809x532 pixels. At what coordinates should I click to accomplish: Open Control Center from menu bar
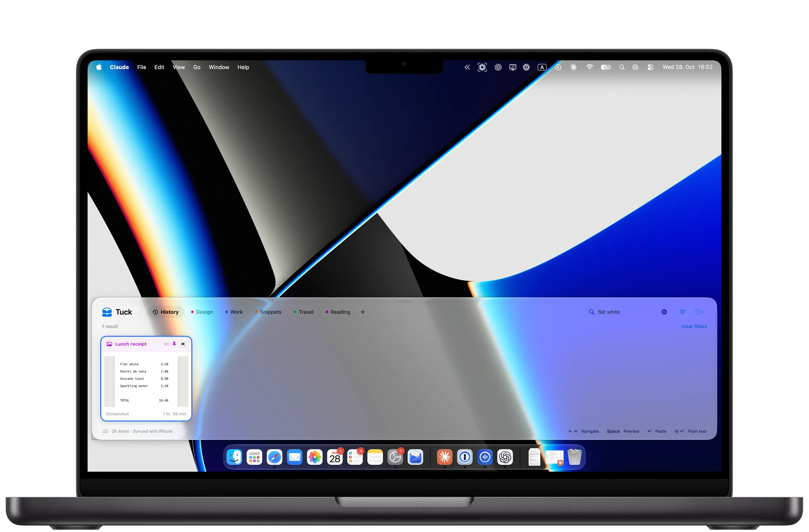[651, 67]
